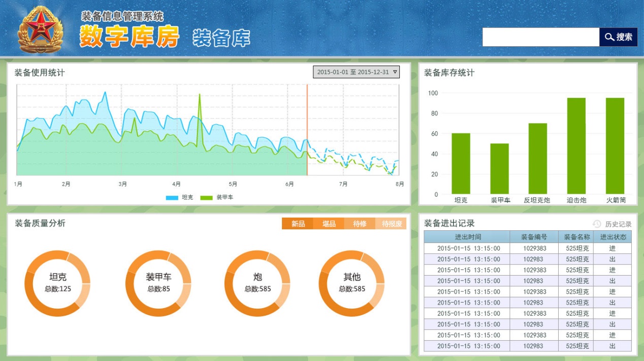Click the 100 axis value in inventory chart
This screenshot has height=361, width=644.
click(433, 93)
